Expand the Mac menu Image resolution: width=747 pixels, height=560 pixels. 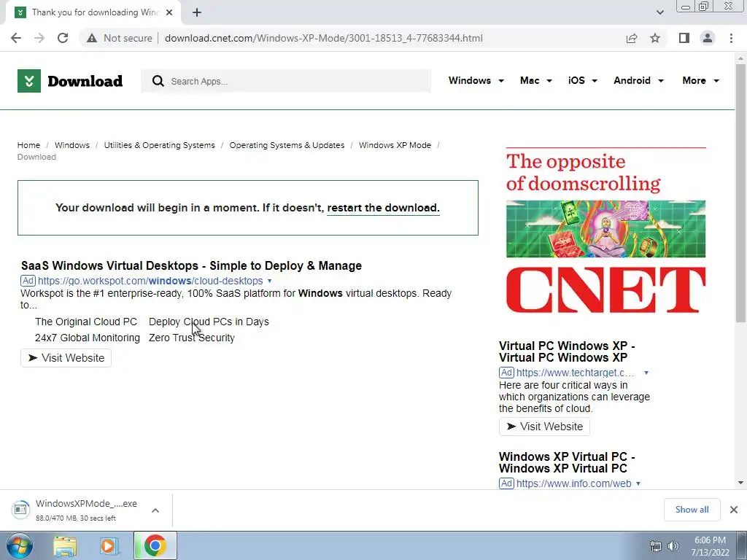536,80
